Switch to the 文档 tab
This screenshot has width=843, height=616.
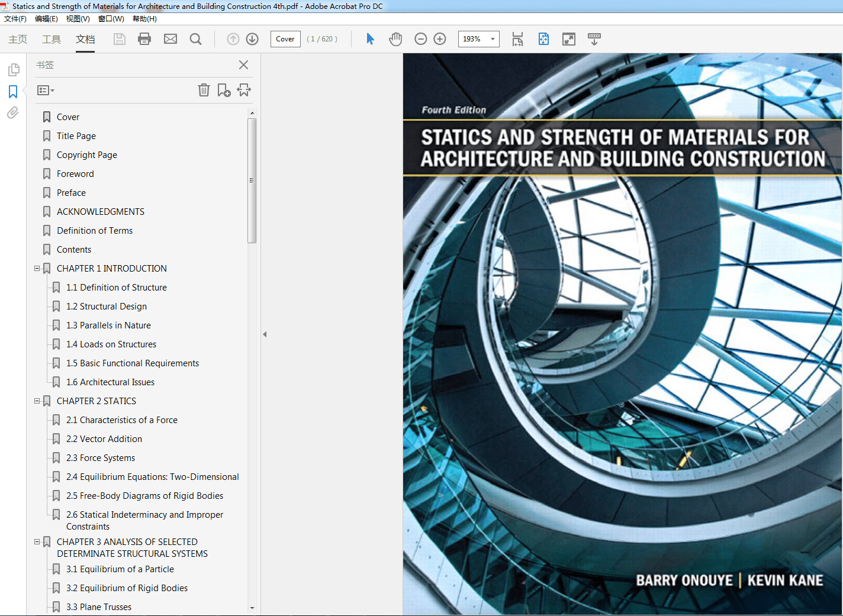click(85, 39)
